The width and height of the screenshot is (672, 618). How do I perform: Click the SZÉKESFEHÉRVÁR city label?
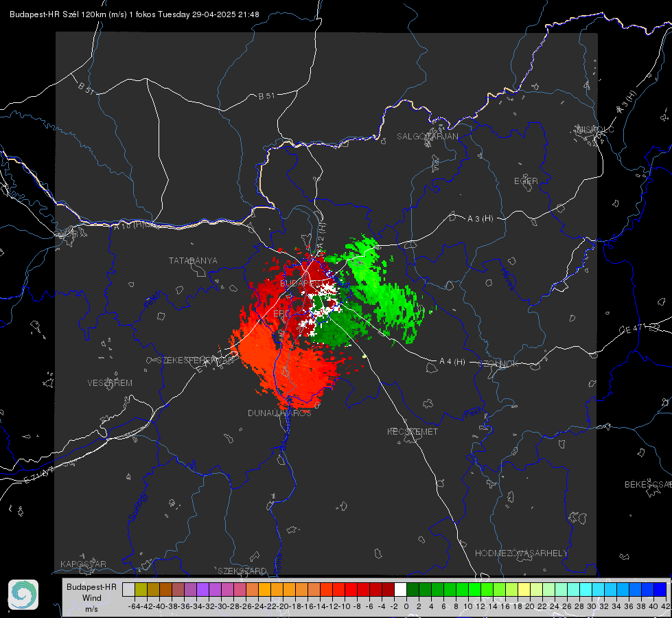195,360
